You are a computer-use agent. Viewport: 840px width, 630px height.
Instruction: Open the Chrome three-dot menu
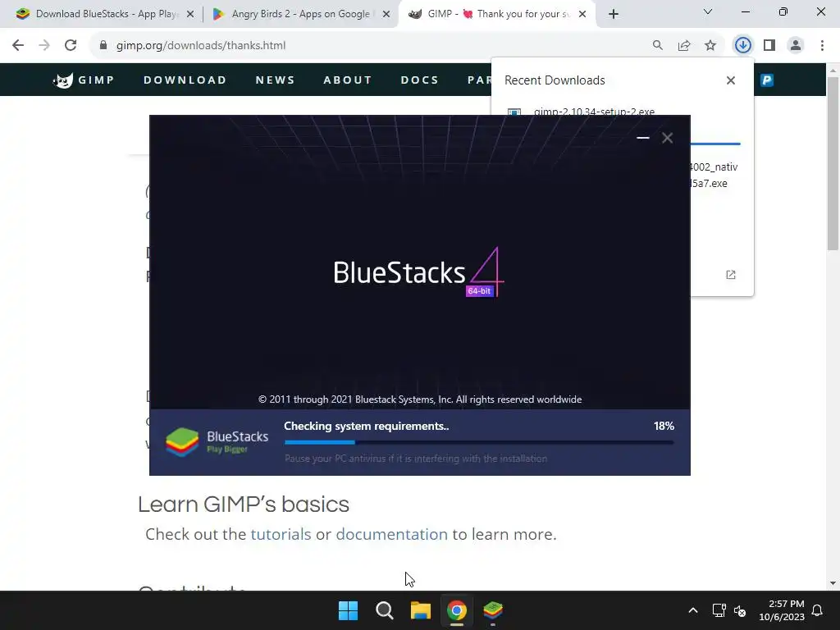(x=822, y=46)
